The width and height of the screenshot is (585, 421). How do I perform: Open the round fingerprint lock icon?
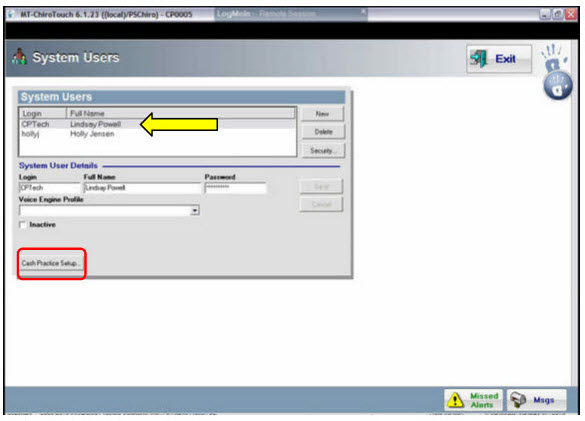click(x=557, y=86)
